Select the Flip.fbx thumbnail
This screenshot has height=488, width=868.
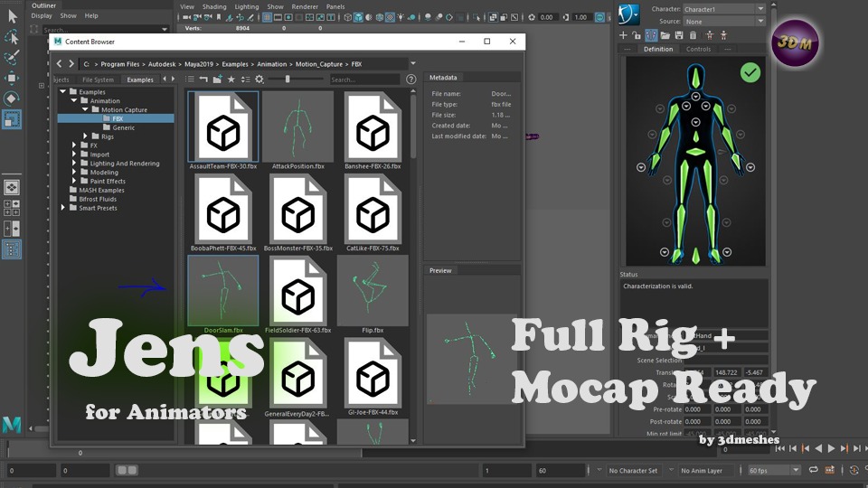(x=373, y=290)
